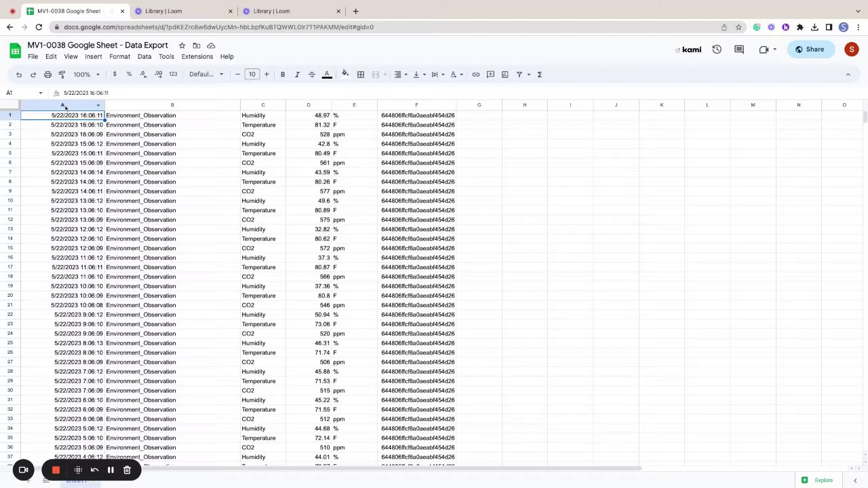
Task: Print the spreadsheet
Action: coord(47,75)
